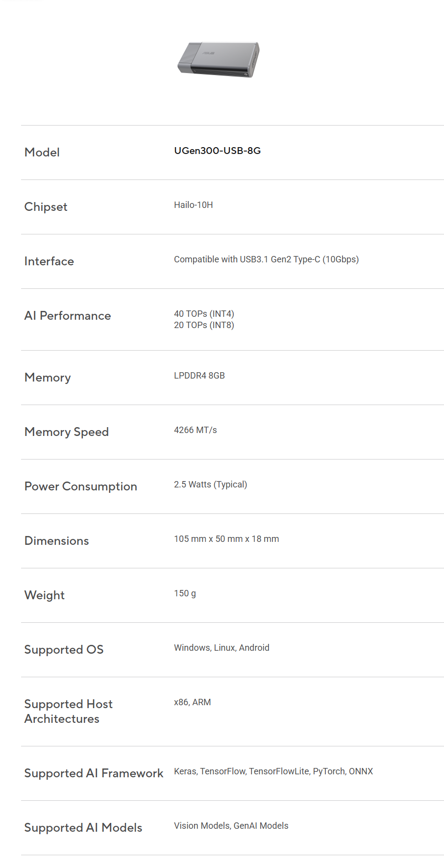Image resolution: width=444 pixels, height=868 pixels.
Task: Click the AI Performance label
Action: 68,316
